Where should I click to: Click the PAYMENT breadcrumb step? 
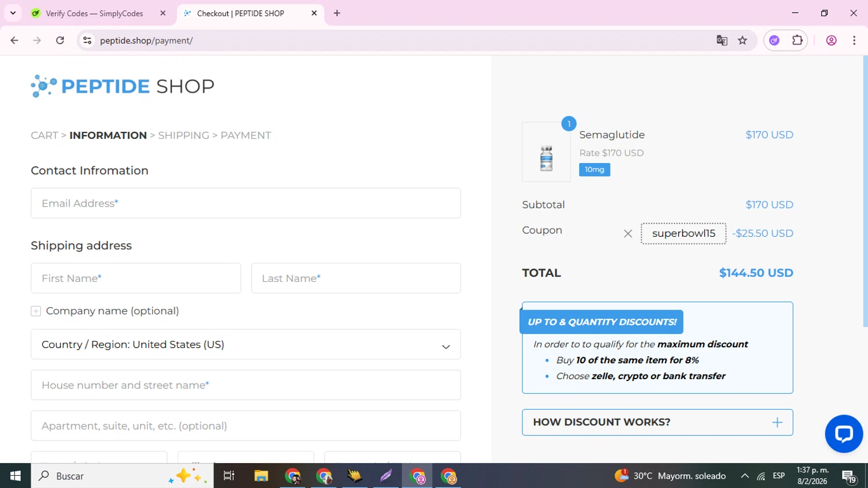tap(245, 135)
